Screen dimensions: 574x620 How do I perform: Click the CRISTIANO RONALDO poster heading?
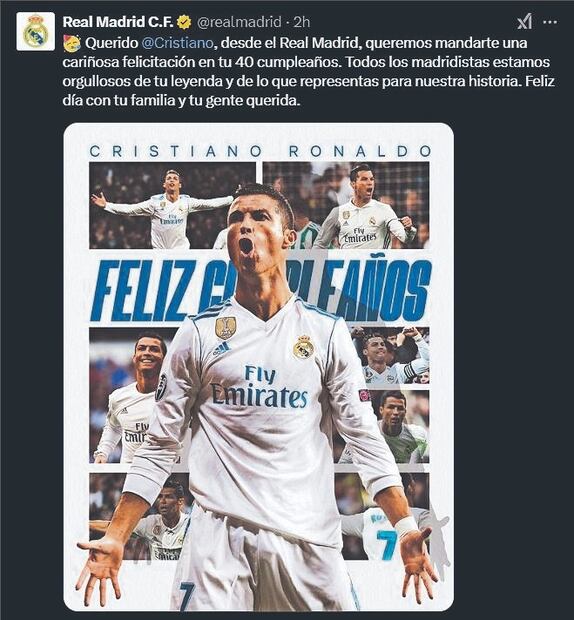[x=261, y=151]
